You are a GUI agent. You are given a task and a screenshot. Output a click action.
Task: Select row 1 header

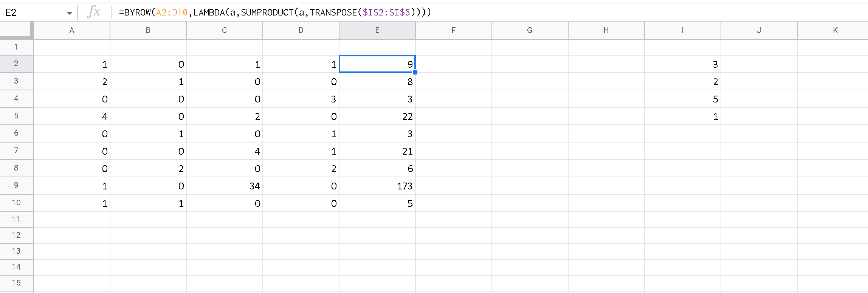[x=17, y=47]
